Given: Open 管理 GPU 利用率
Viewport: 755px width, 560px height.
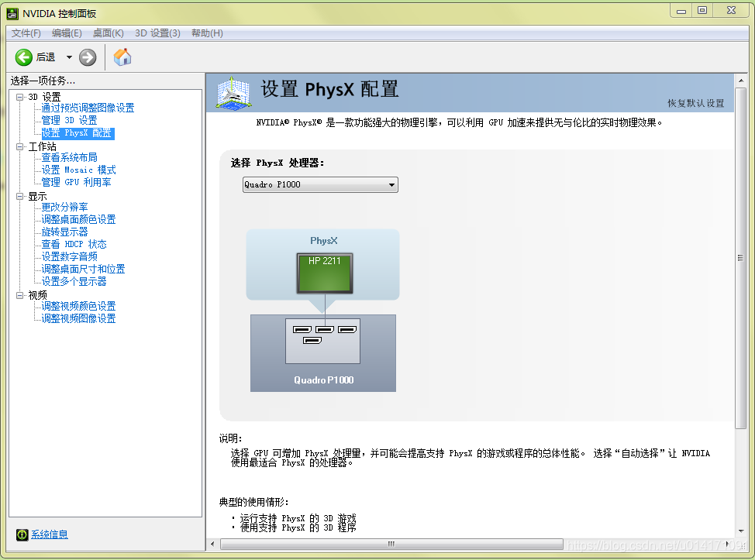Looking at the screenshot, I should [76, 182].
